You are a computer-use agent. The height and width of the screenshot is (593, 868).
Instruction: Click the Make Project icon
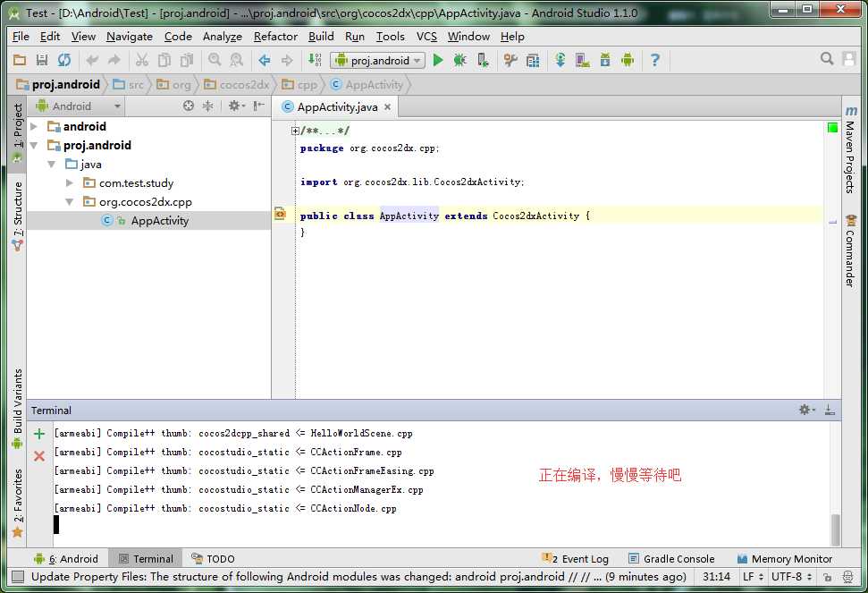(315, 60)
